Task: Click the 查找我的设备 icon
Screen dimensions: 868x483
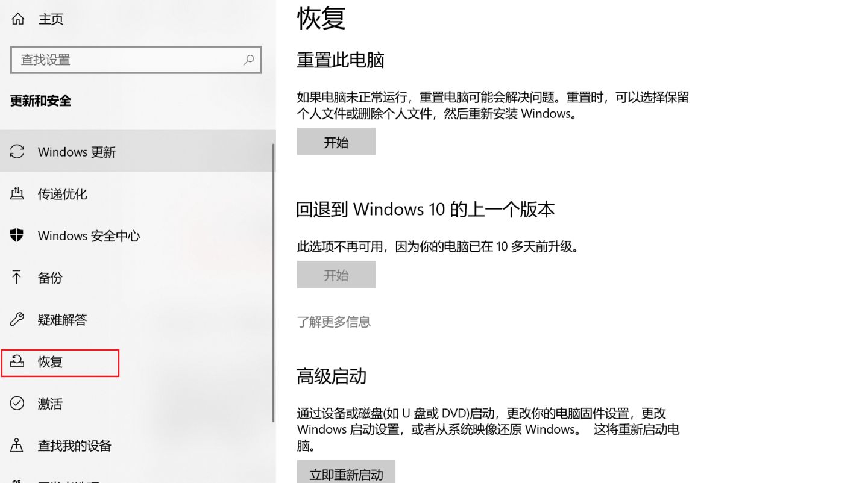Action: [x=17, y=446]
